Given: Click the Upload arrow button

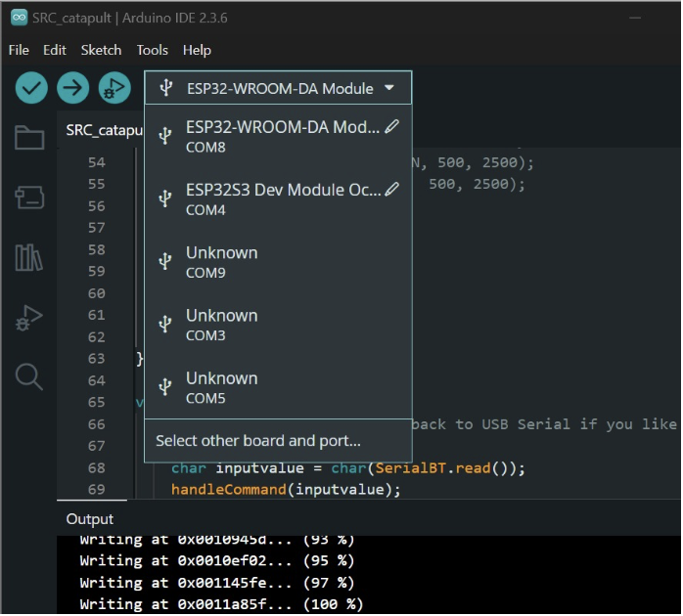Looking at the screenshot, I should (72, 88).
